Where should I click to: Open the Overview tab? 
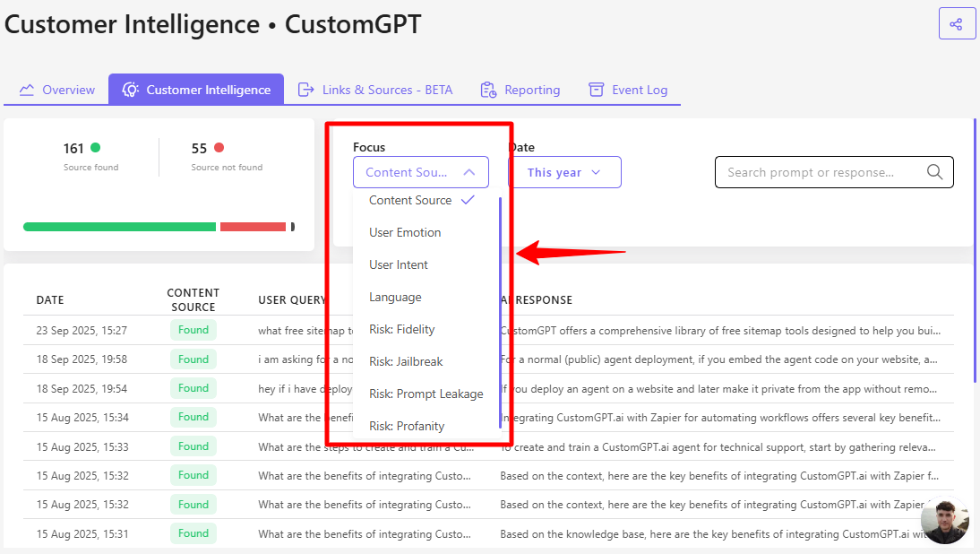(56, 90)
